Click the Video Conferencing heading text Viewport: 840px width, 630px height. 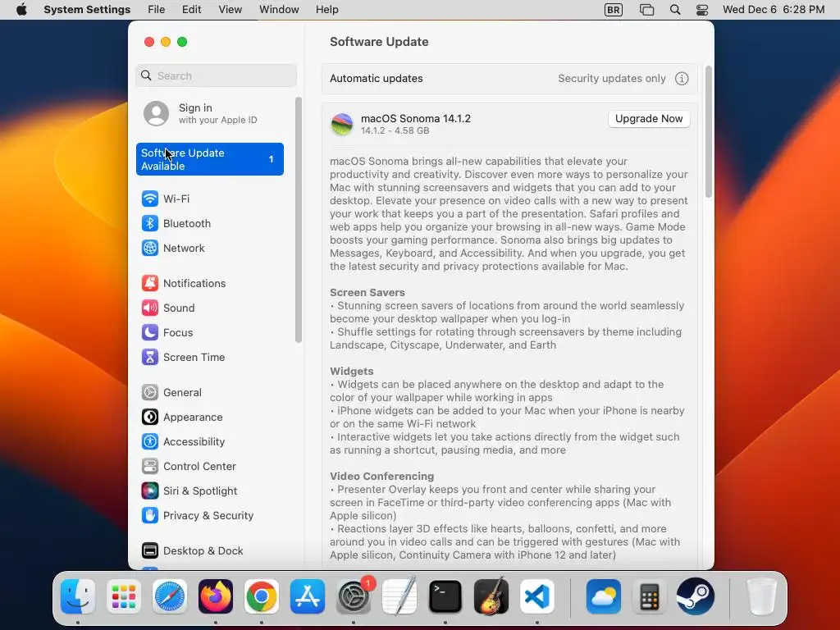(x=381, y=477)
